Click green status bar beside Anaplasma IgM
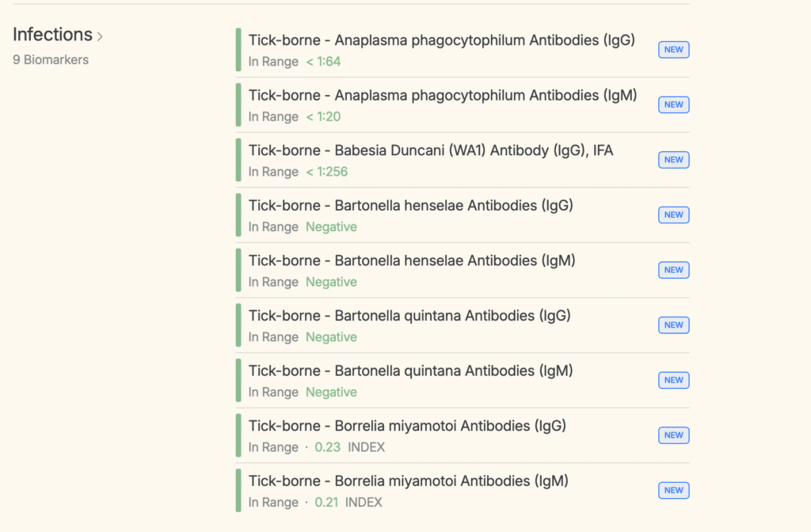 tap(238, 104)
